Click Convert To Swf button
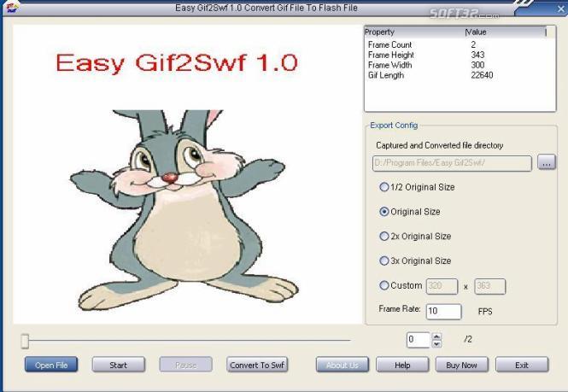 [257, 365]
